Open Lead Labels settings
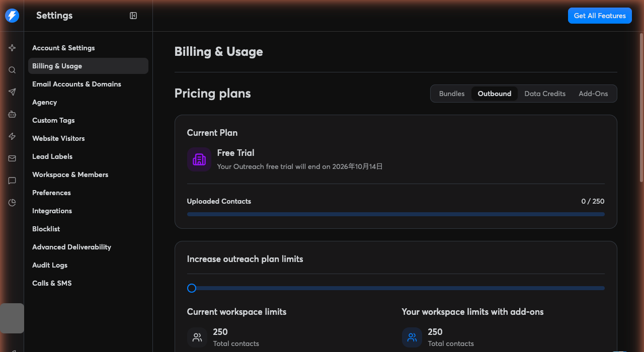Image resolution: width=644 pixels, height=352 pixels. 88,156
